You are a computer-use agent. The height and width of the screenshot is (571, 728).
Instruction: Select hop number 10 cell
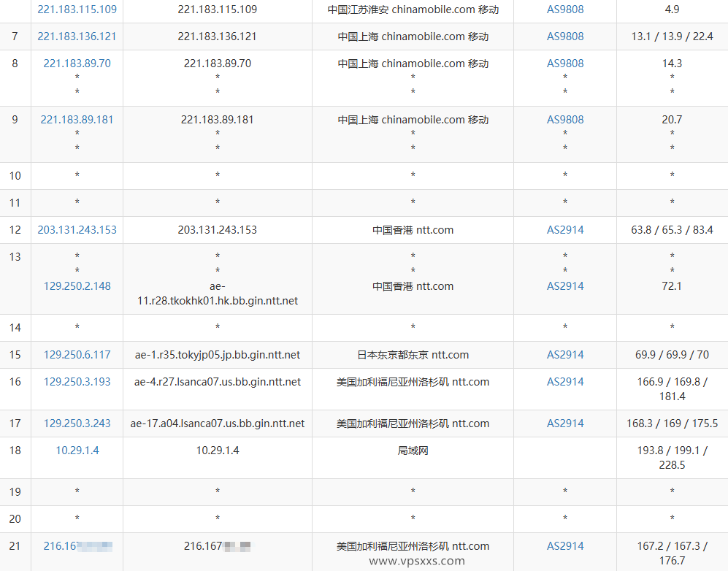(x=15, y=176)
